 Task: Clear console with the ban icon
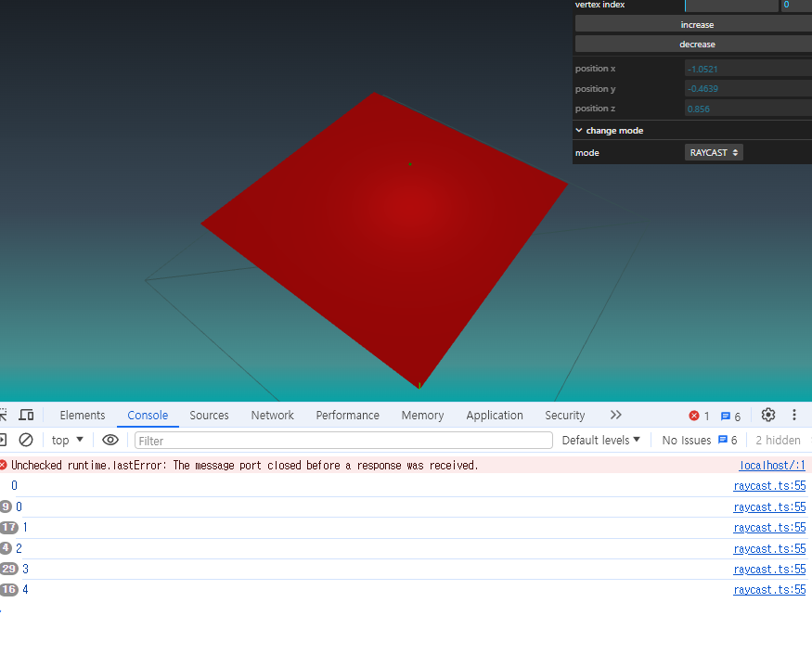tap(26, 440)
